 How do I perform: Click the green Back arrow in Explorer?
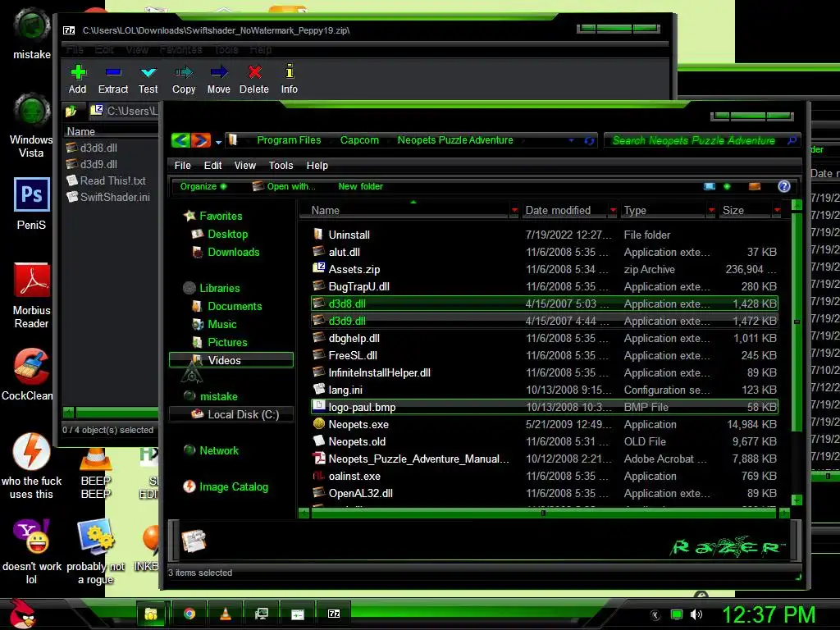click(x=181, y=140)
